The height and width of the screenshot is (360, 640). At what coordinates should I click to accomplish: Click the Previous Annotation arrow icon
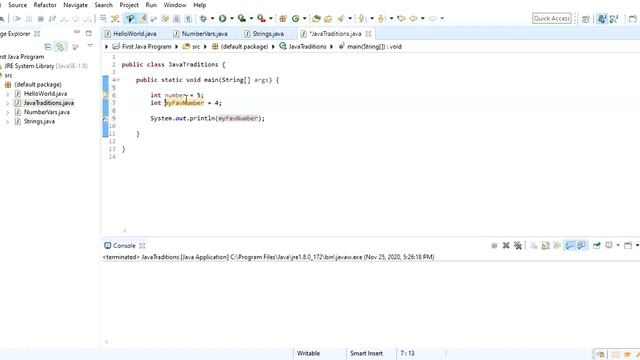pyautogui.click(x=381, y=18)
